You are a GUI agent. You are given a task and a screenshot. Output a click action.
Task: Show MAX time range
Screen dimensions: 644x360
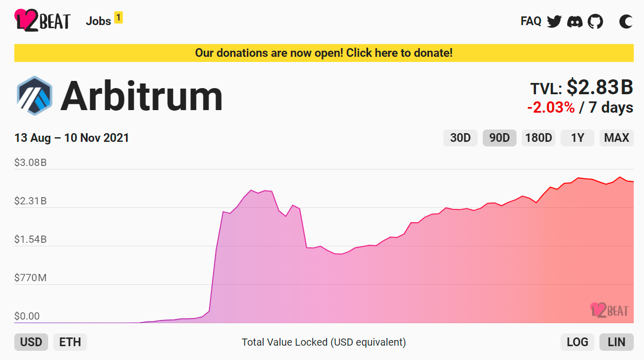coord(616,138)
